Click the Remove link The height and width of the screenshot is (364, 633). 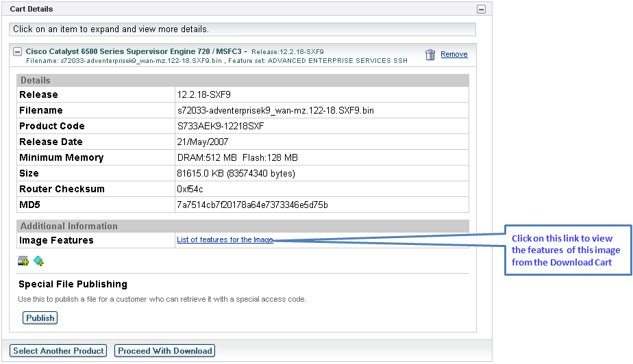pyautogui.click(x=454, y=54)
